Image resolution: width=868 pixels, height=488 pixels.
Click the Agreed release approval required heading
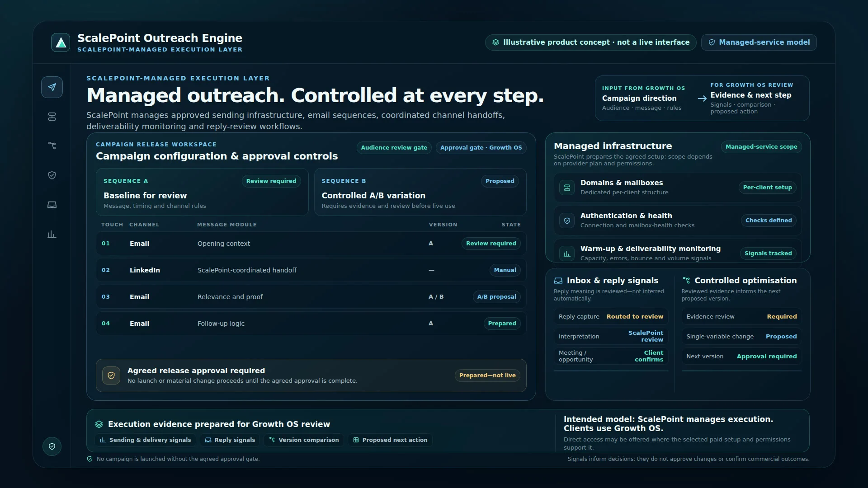[x=196, y=371]
